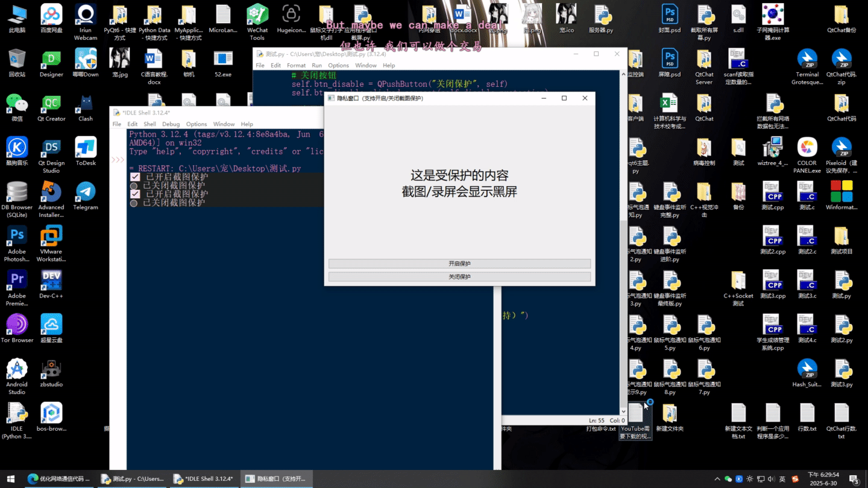Viewport: 868px width, 488px height.
Task: Open Telegram on the desktop
Action: 85,192
